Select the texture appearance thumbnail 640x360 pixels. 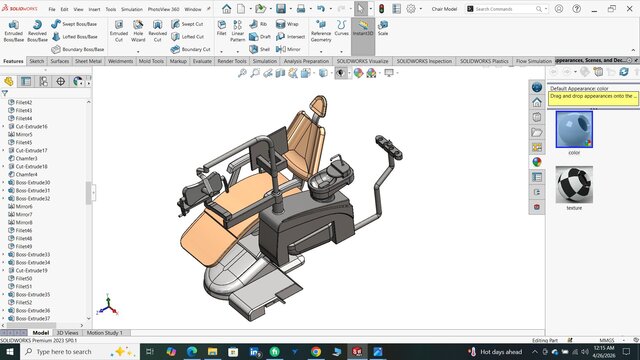(574, 184)
